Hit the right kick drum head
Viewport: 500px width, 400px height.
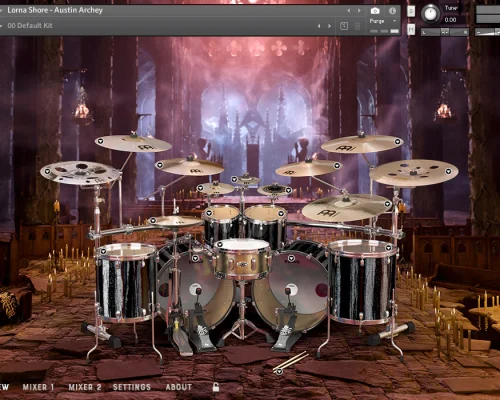[290, 288]
